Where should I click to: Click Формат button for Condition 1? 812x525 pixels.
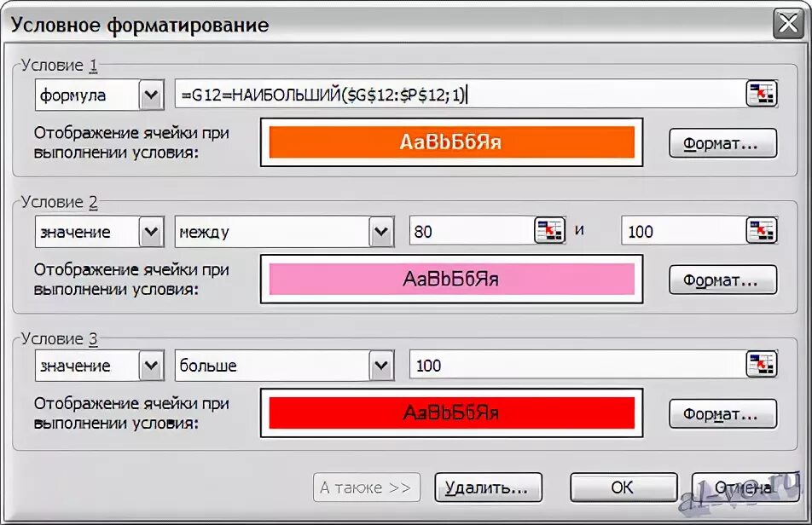pyautogui.click(x=723, y=143)
